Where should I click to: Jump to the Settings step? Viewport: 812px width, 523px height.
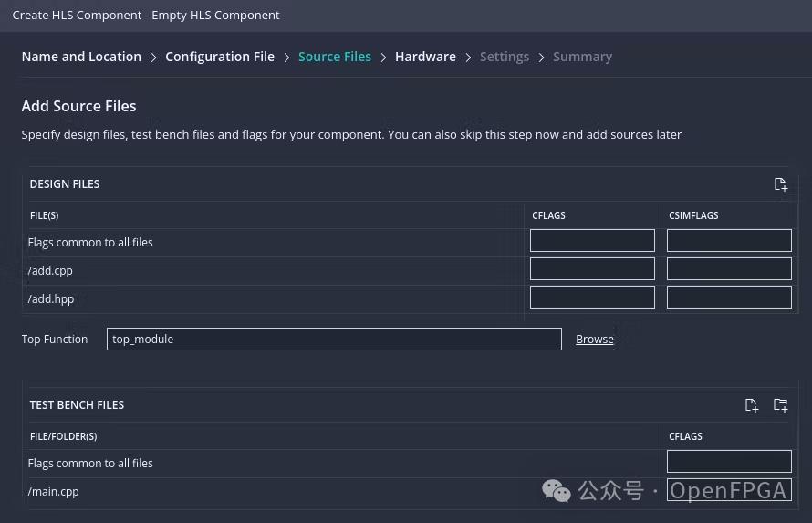point(504,57)
